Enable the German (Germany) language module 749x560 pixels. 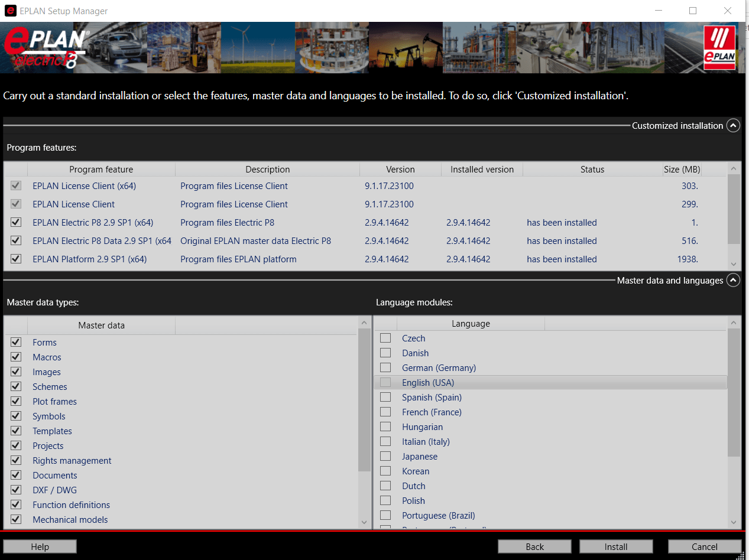tap(385, 368)
